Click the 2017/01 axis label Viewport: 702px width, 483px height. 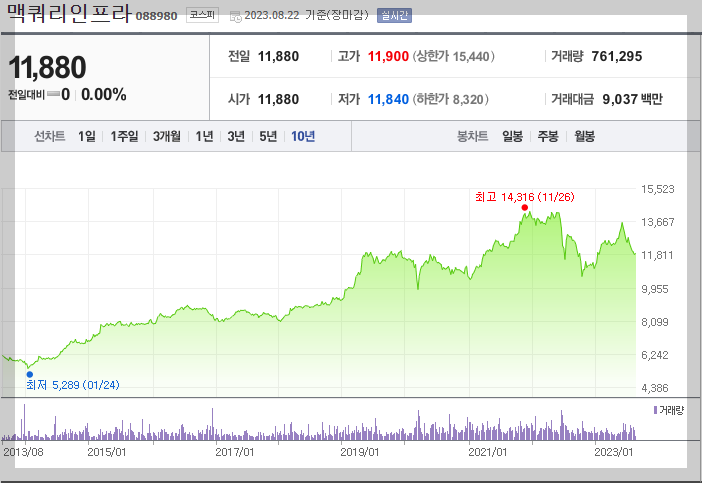pos(235,452)
